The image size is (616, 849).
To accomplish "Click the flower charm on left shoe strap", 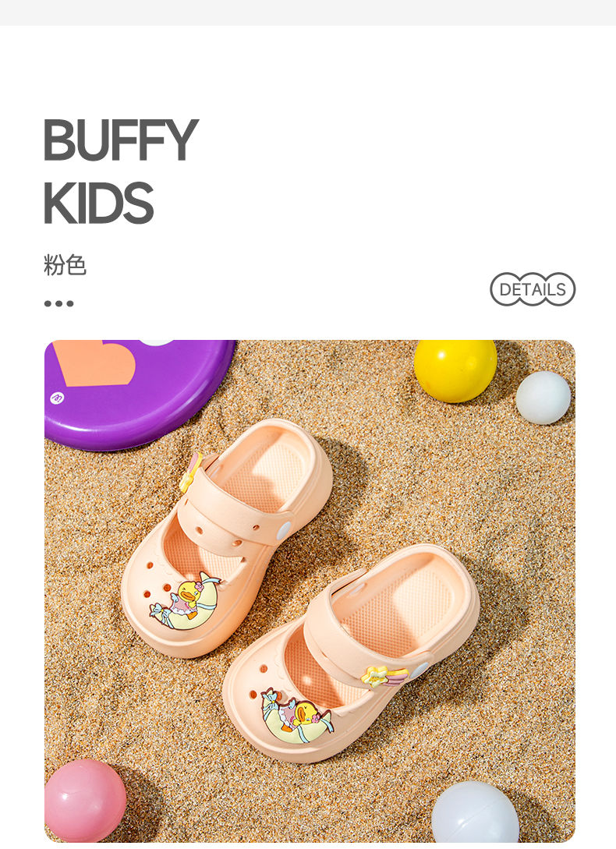I will coord(191,472).
